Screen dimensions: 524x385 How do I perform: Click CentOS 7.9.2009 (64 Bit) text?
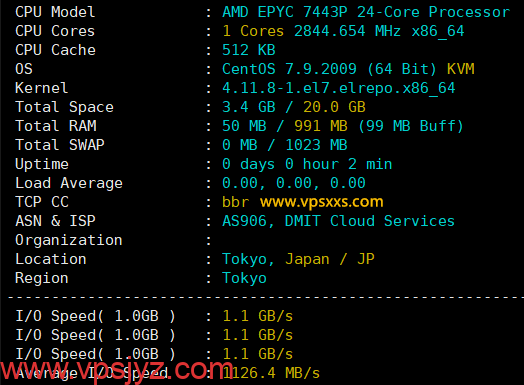click(330, 69)
